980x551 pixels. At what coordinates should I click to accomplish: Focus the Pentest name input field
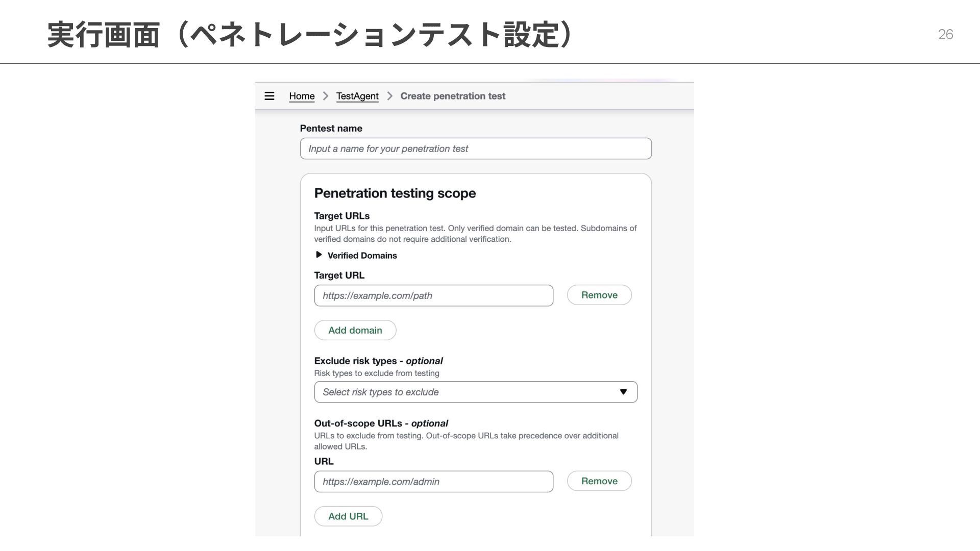pyautogui.click(x=476, y=148)
